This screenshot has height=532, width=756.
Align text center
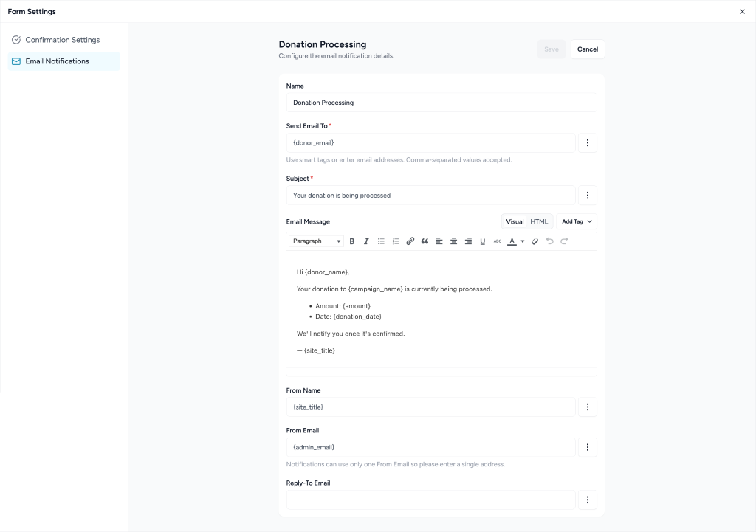pyautogui.click(x=453, y=241)
